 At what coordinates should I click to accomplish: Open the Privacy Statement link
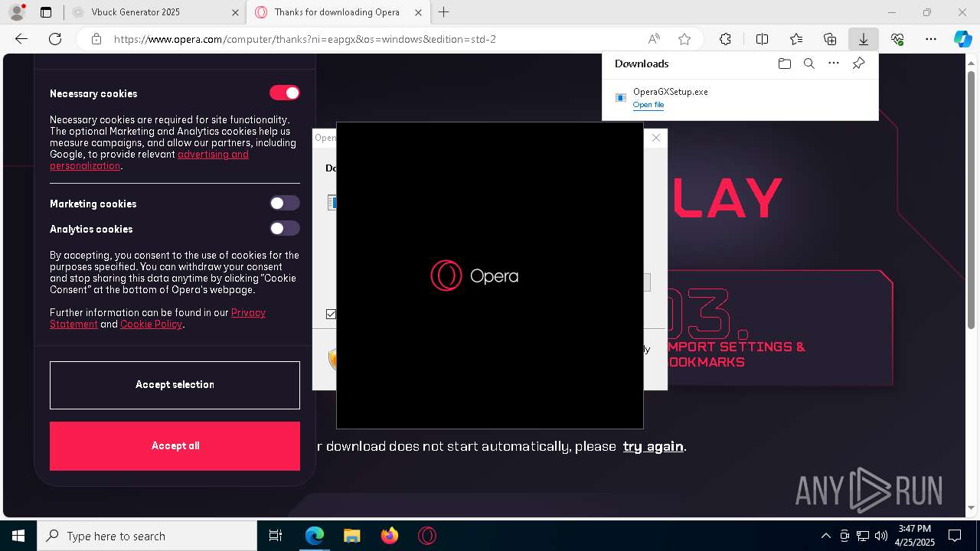pos(158,318)
